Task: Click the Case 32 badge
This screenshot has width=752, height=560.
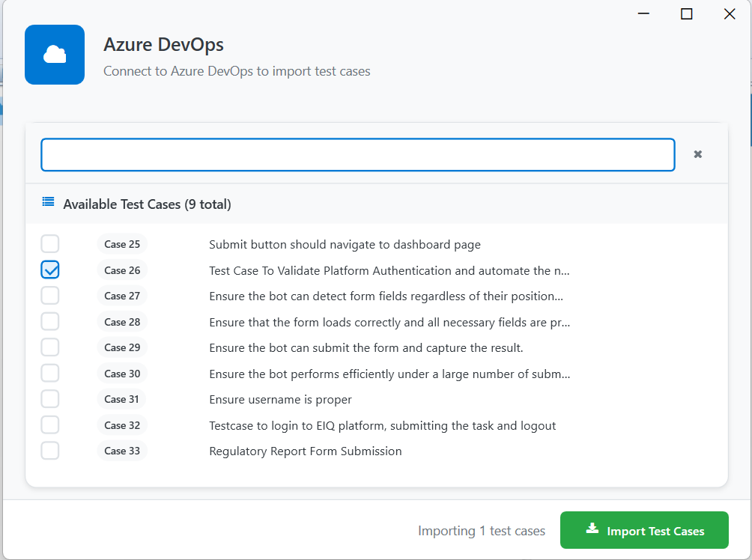Action: click(122, 426)
